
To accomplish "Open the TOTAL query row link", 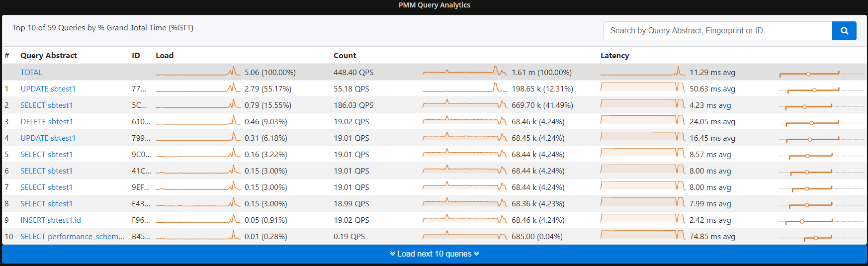I will click(31, 73).
